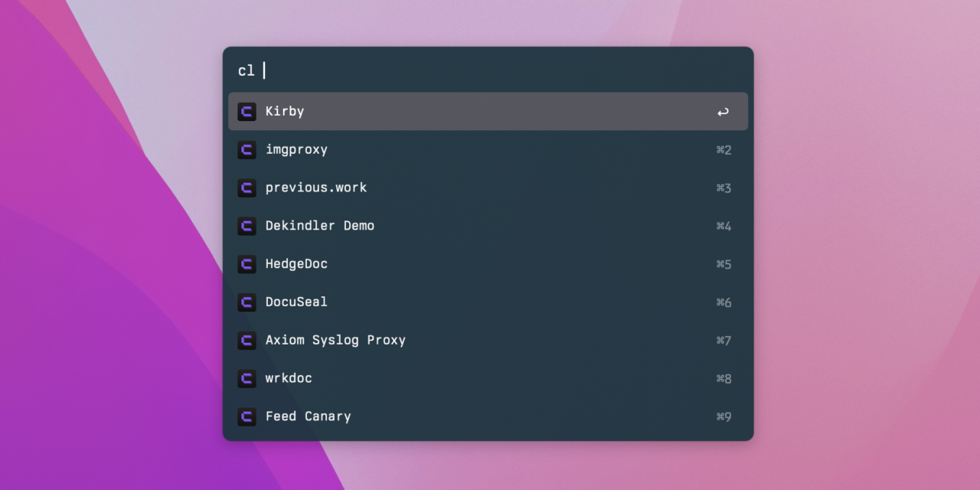The width and height of the screenshot is (980, 490).
Task: Click the app icon beside Axiom Syslog Proxy
Action: click(x=247, y=341)
